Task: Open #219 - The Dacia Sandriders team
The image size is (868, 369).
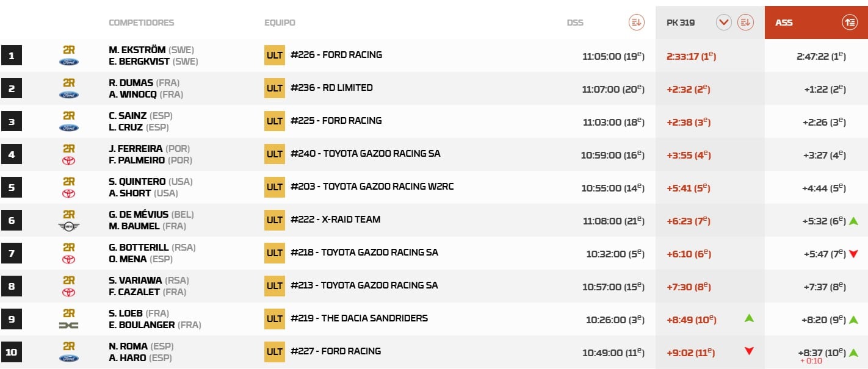Action: click(359, 318)
